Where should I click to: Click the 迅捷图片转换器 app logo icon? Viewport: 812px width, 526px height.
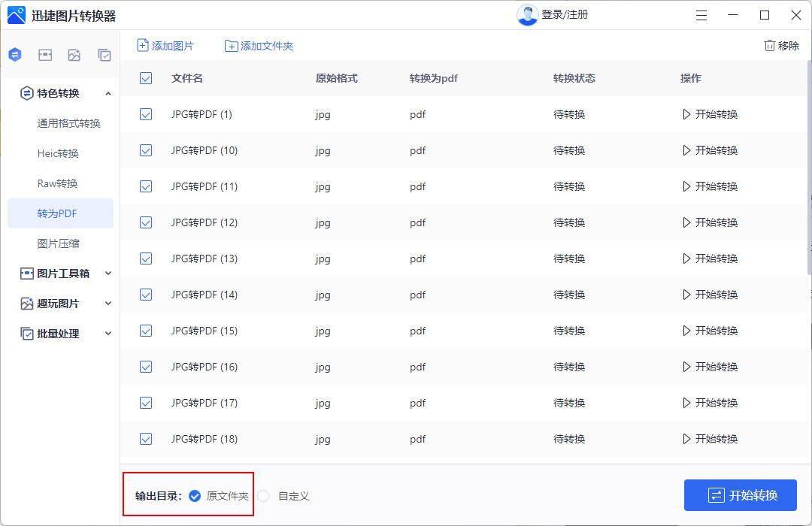pos(16,15)
